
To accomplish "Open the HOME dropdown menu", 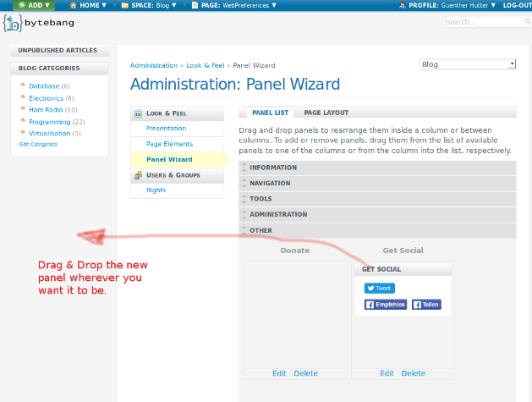I will (x=88, y=5).
